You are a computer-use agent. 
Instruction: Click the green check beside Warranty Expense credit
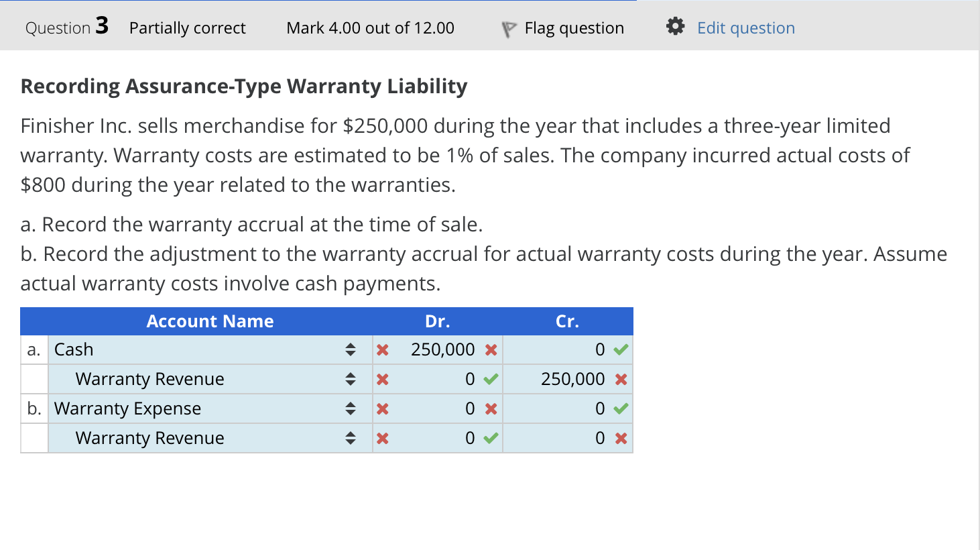click(621, 408)
